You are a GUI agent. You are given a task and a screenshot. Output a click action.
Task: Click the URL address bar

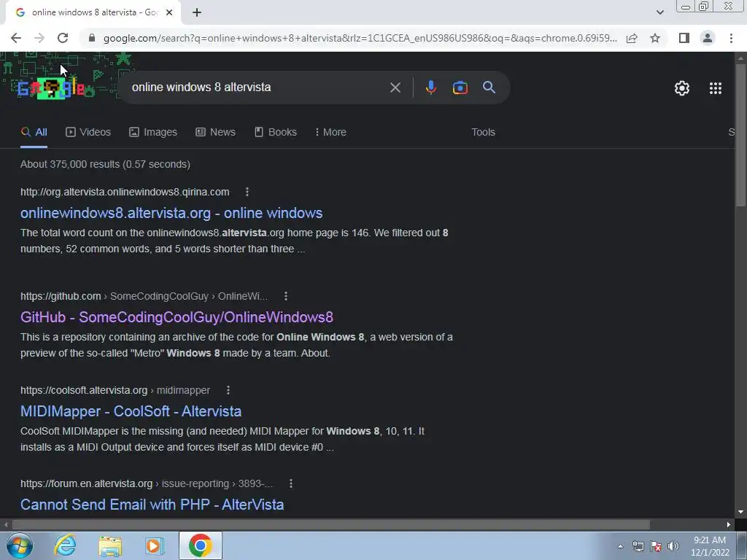(360, 38)
